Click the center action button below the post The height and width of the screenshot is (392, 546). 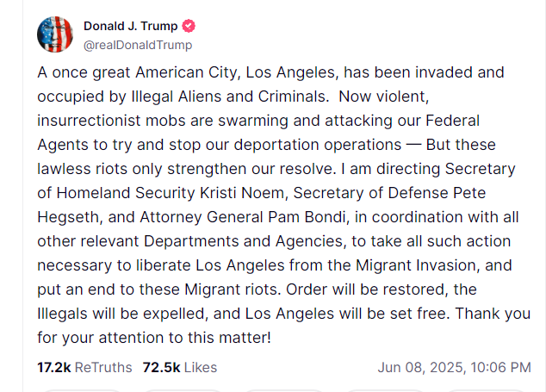(x=284, y=390)
